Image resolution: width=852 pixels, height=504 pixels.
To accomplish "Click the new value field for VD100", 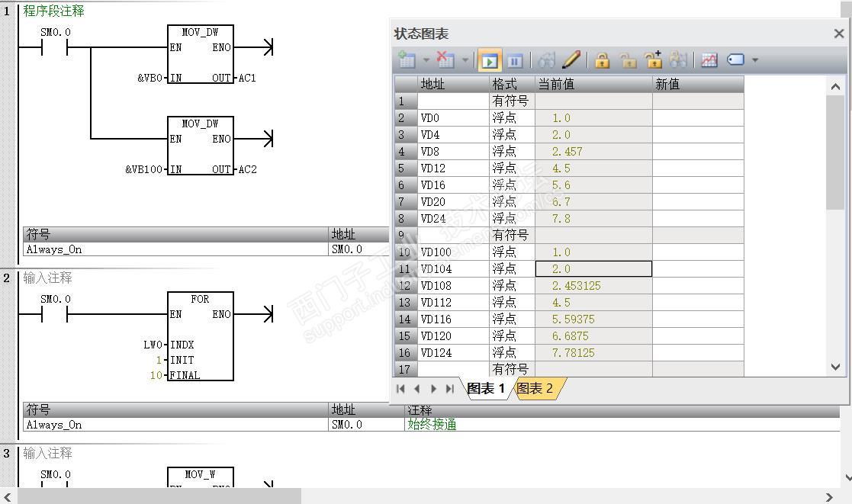I will point(698,252).
